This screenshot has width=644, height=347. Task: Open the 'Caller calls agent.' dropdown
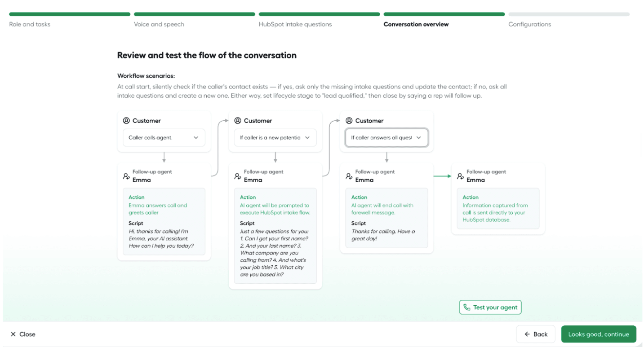pos(164,138)
